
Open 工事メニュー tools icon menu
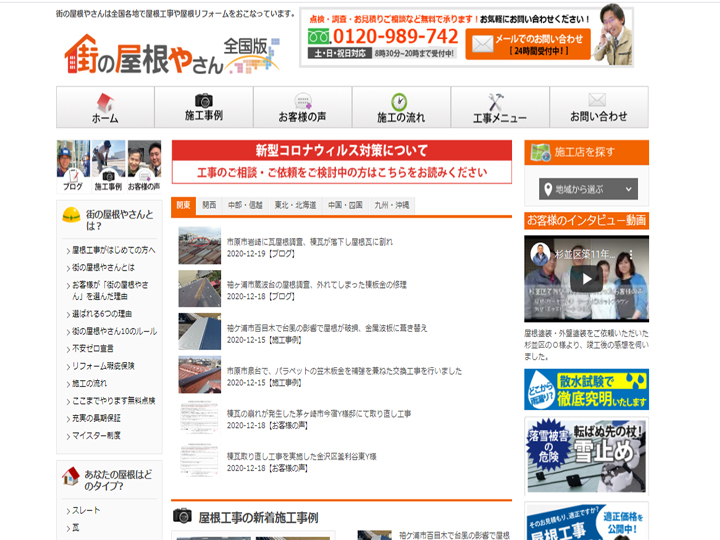point(500,107)
